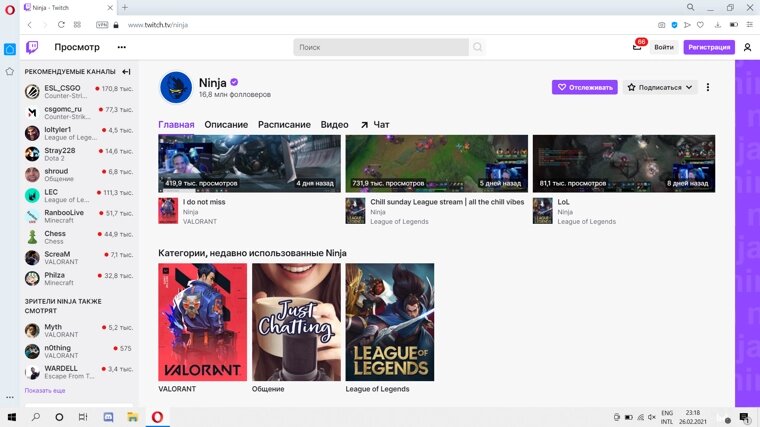Open Opera speed dial grid icon
Image resolution: width=760 pixels, height=427 pixels.
(77, 25)
